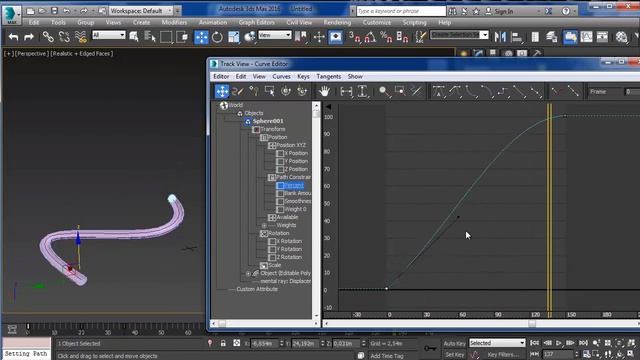Click the Undo arrow in main toolbar
The width and height of the screenshot is (640, 360).
point(13,37)
